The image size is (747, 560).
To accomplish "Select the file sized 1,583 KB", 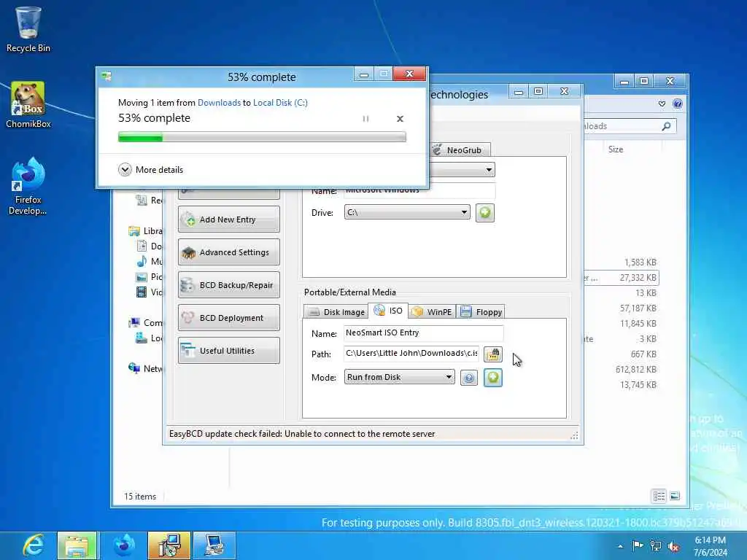I will tap(640, 262).
